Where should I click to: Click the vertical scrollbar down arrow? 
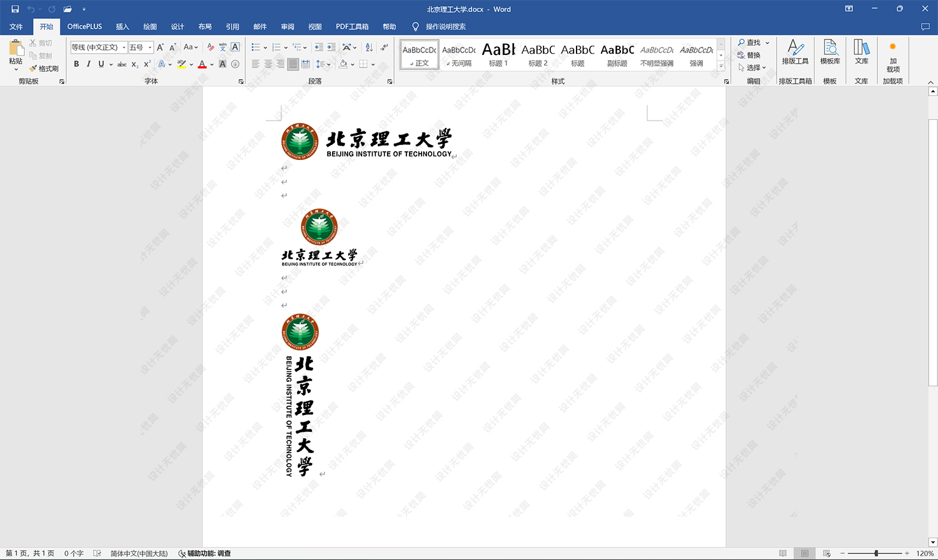(933, 542)
